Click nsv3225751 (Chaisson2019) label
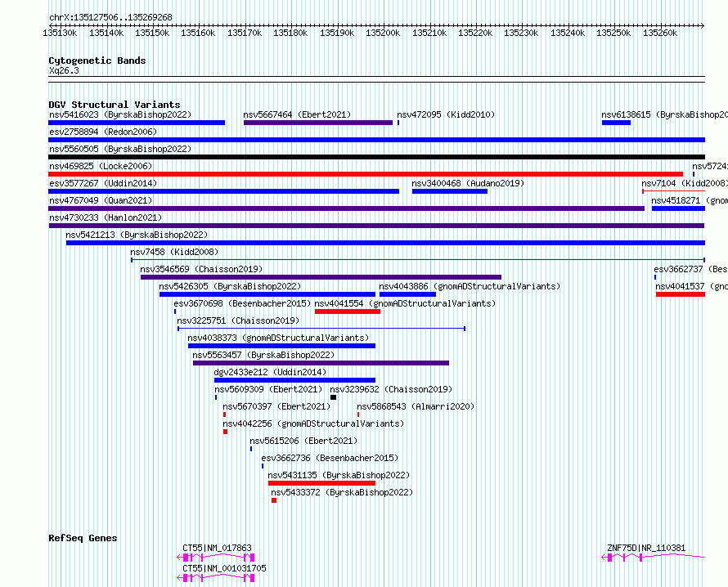Image resolution: width=728 pixels, height=587 pixels. tap(238, 320)
